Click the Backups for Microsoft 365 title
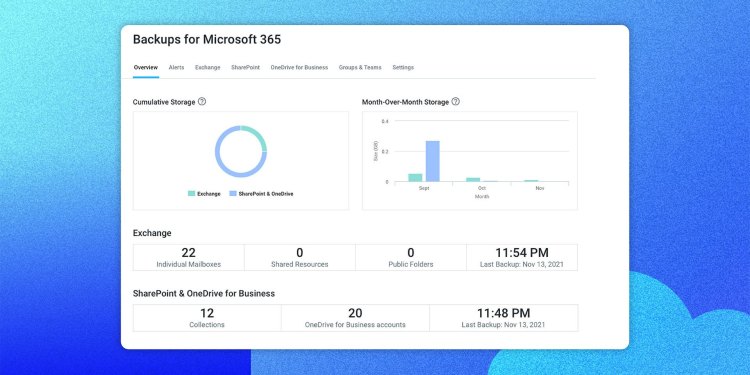Image resolution: width=750 pixels, height=375 pixels. [x=207, y=40]
